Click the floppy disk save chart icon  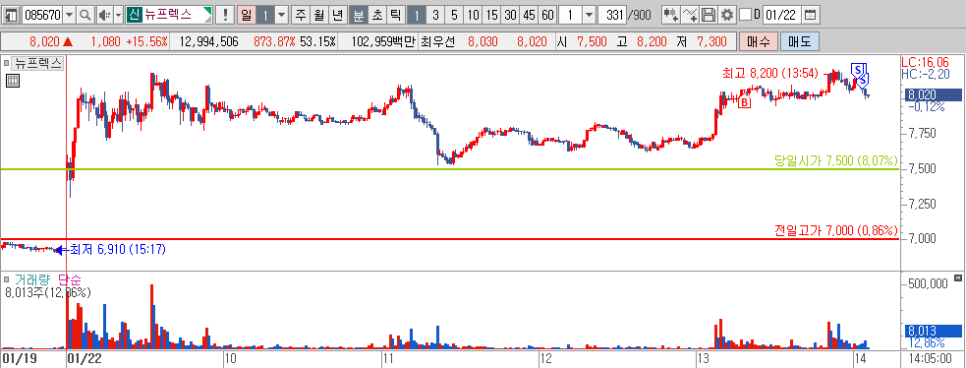pos(709,14)
